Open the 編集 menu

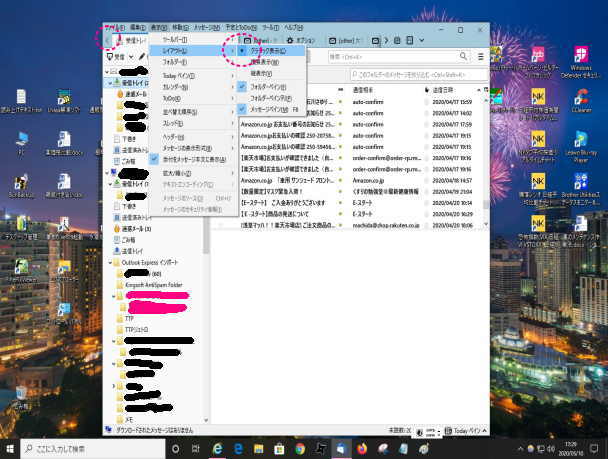137,28
